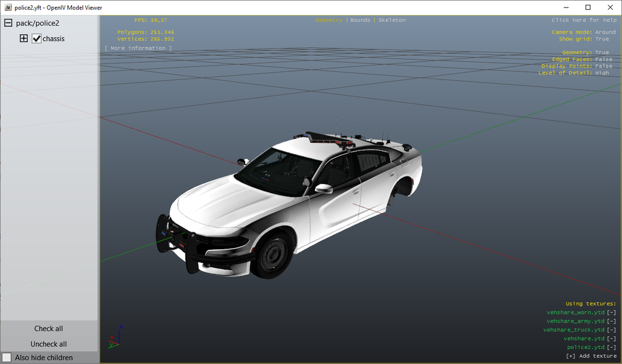Enable Also hide children checkbox

7,357
